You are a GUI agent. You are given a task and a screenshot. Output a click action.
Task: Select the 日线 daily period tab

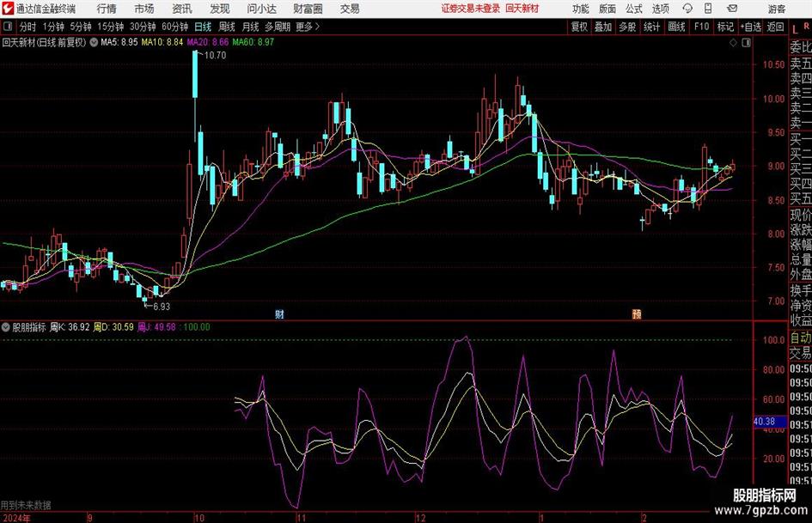pyautogui.click(x=203, y=27)
